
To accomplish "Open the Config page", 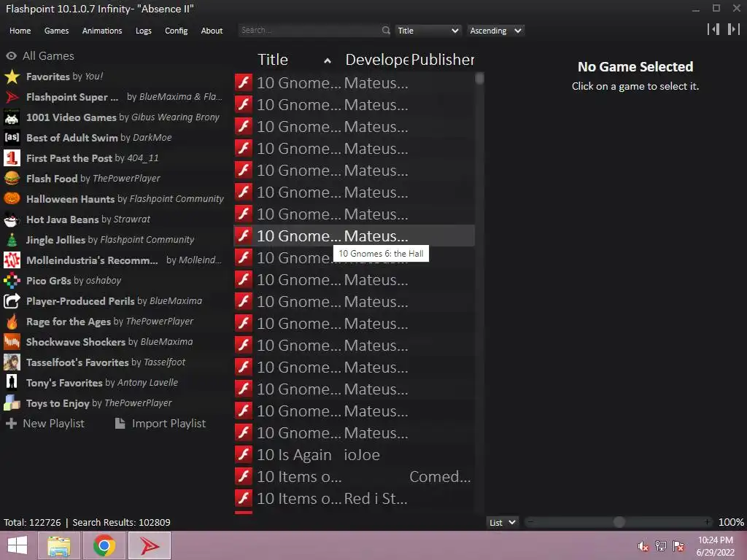I will (177, 31).
